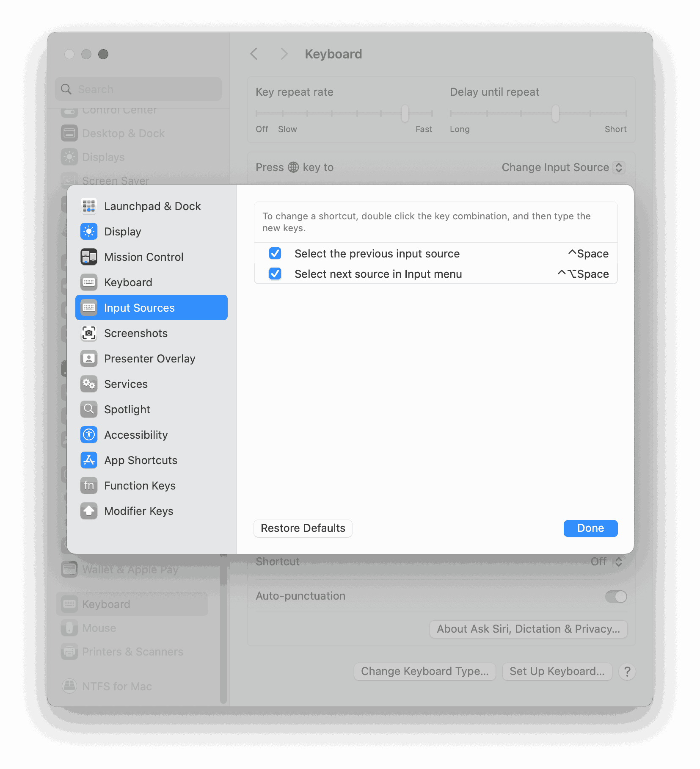The image size is (700, 769).
Task: Adjust the Key repeat rate slider
Action: click(x=405, y=113)
